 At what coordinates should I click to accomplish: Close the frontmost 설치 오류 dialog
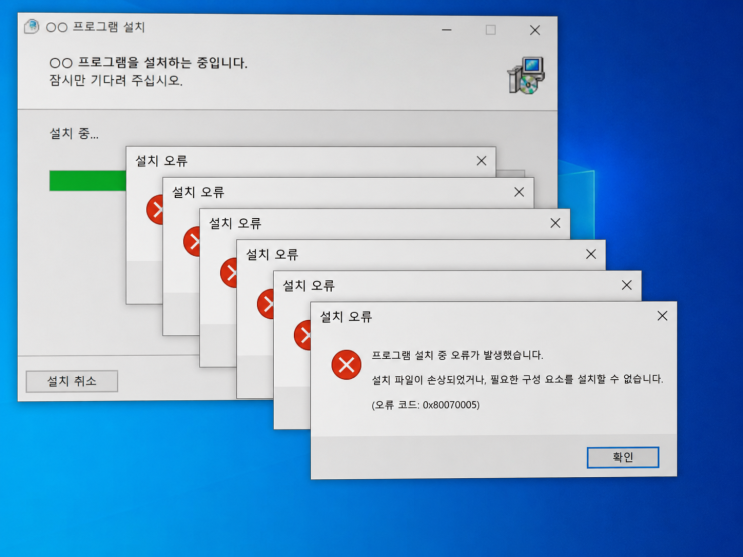click(662, 316)
